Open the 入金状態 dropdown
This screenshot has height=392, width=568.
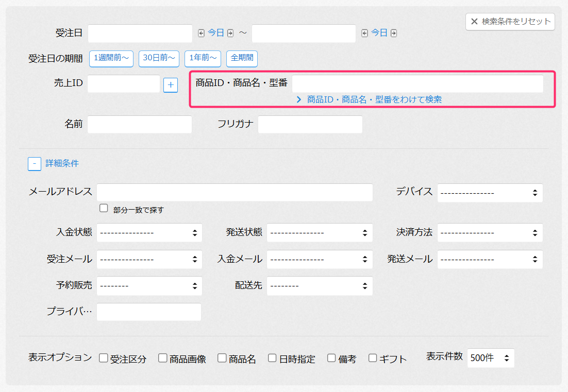tap(149, 233)
